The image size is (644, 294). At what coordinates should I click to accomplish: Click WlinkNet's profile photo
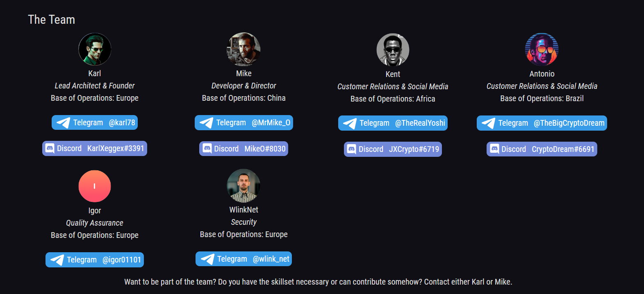tap(243, 185)
